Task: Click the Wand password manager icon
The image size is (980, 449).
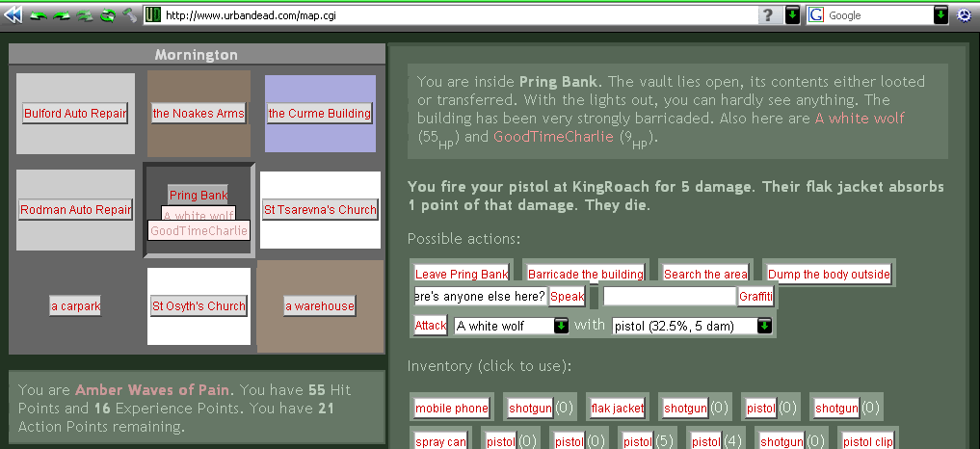Action: [129, 15]
